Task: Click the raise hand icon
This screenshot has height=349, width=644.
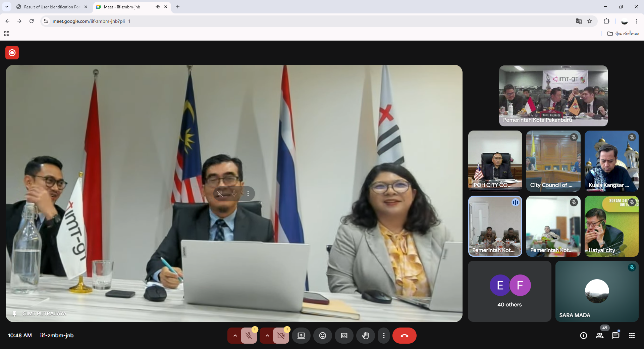Action: 365,336
